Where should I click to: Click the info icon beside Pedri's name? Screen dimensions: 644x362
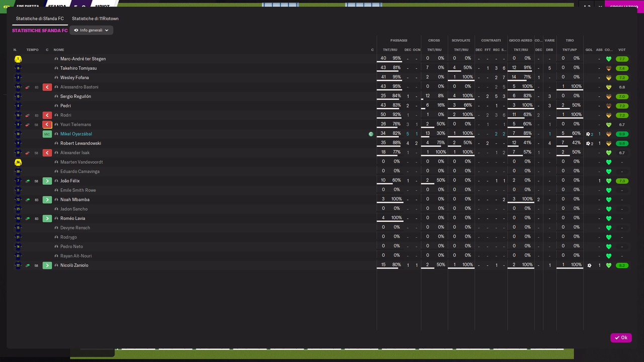[x=56, y=106]
